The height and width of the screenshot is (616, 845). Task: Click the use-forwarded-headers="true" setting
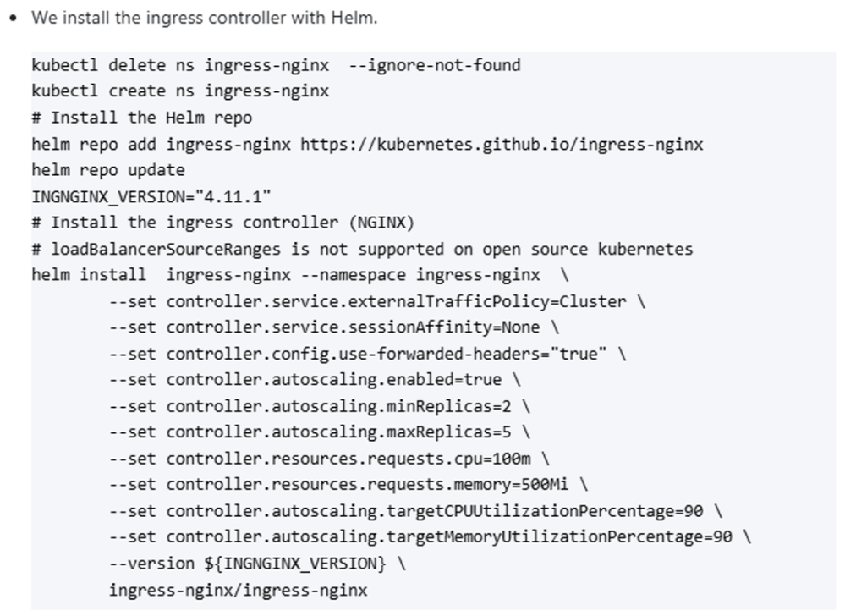point(386,354)
